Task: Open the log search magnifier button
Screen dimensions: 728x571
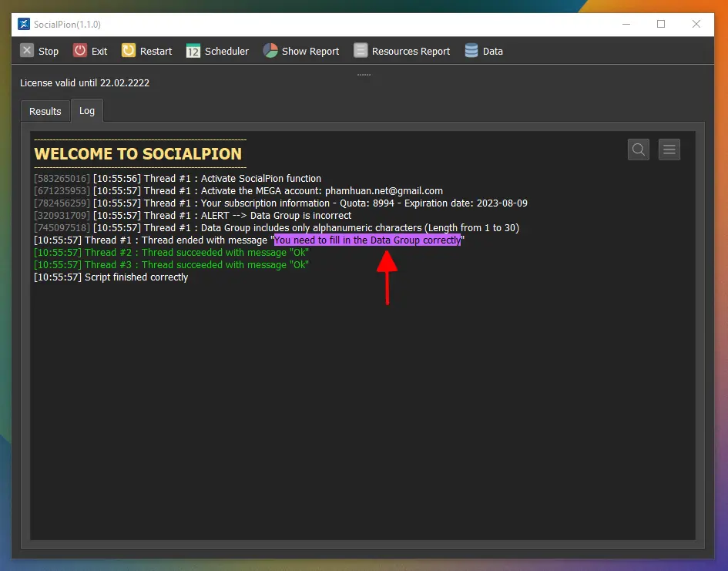Action: pos(639,149)
